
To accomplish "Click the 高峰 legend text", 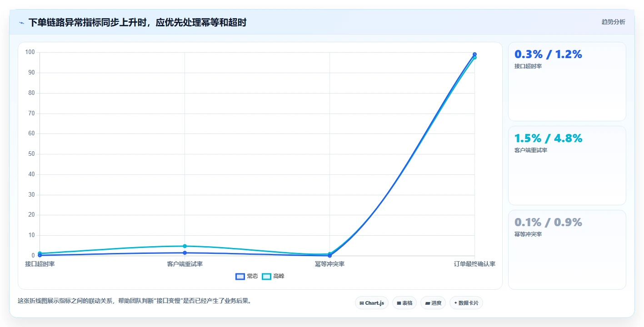I will point(279,276).
